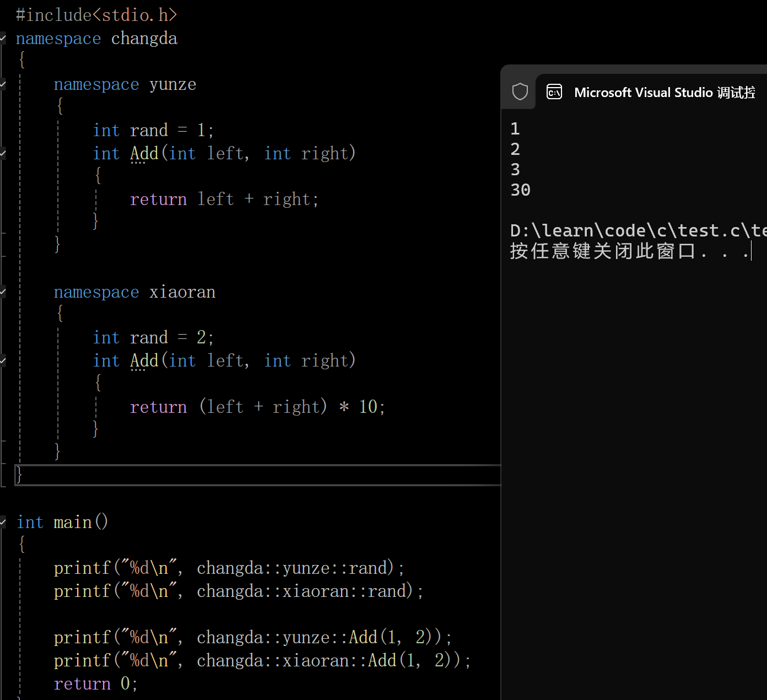Image resolution: width=767 pixels, height=700 pixels.
Task: Click the printf line printing changda::yunze::rand
Action: (229, 568)
